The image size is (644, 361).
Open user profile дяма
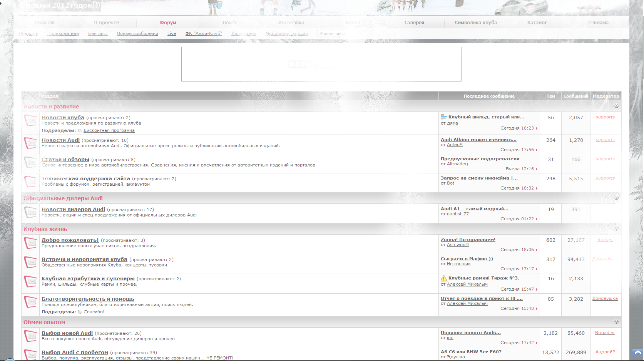pyautogui.click(x=452, y=123)
